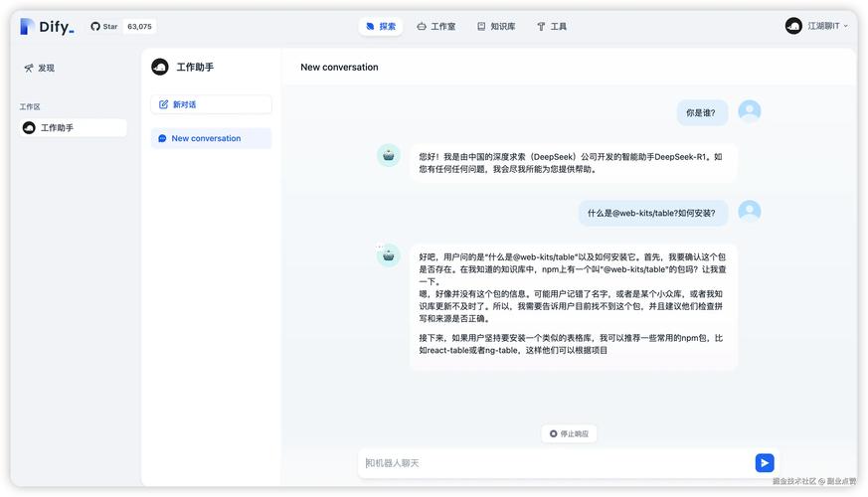The width and height of the screenshot is (868, 497).
Task: Open the 工具 tab
Action: click(552, 27)
